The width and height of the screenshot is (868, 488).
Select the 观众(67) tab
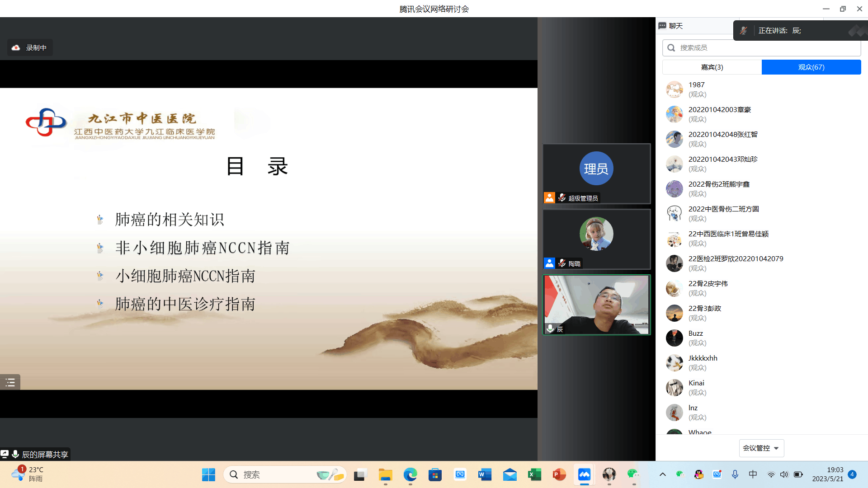[811, 67]
